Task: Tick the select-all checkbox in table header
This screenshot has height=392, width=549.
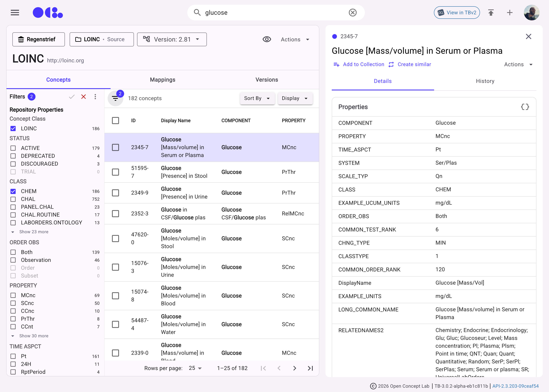Action: (x=115, y=121)
